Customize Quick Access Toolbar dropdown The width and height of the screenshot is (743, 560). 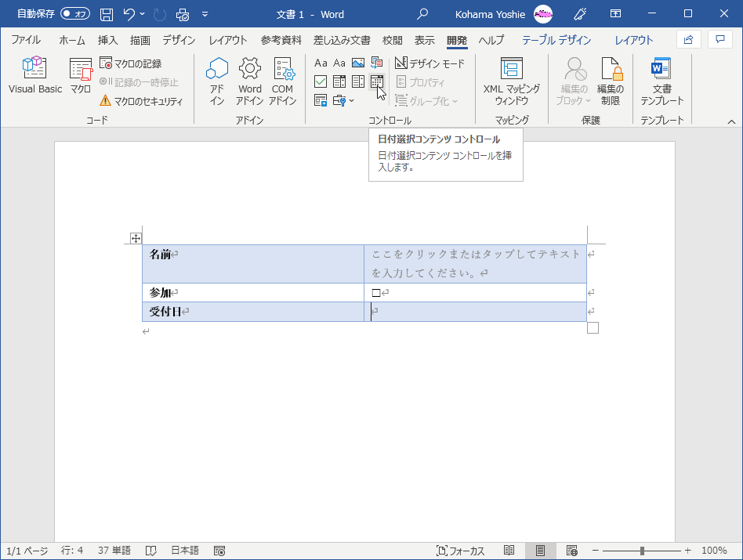[205, 14]
